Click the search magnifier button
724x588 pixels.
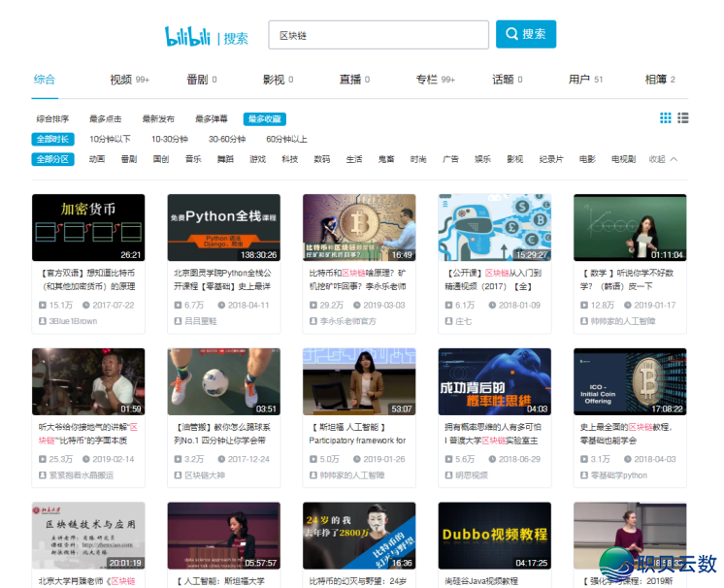pos(526,34)
